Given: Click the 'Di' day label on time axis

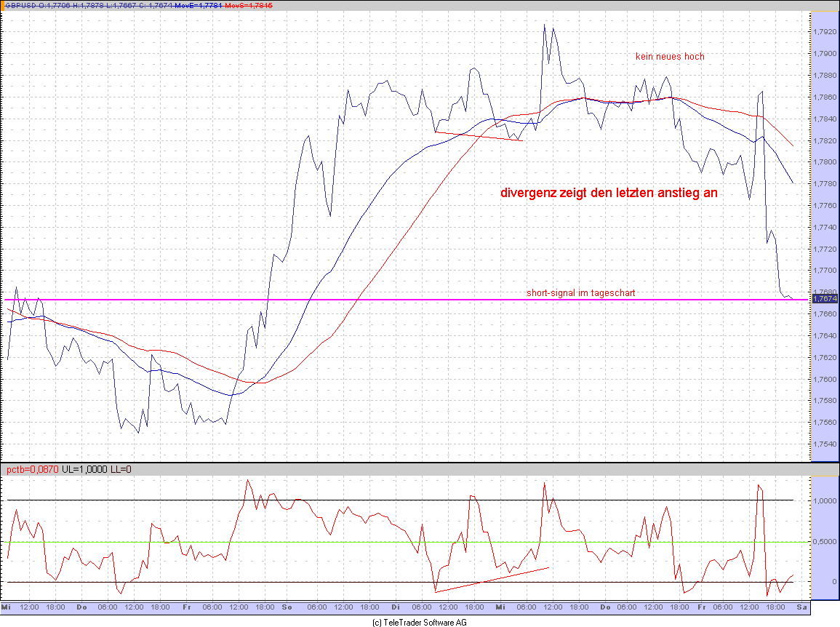Looking at the screenshot, I should pyautogui.click(x=396, y=607).
